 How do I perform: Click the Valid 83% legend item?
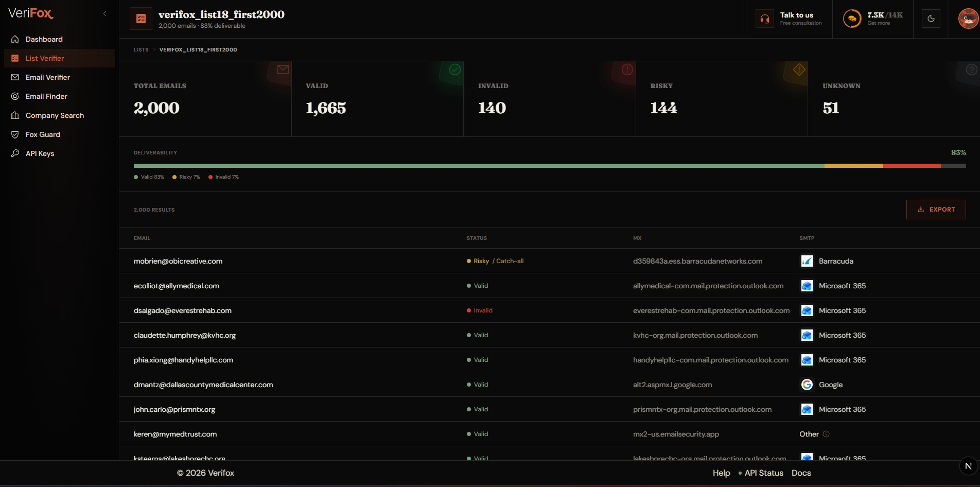click(x=149, y=177)
